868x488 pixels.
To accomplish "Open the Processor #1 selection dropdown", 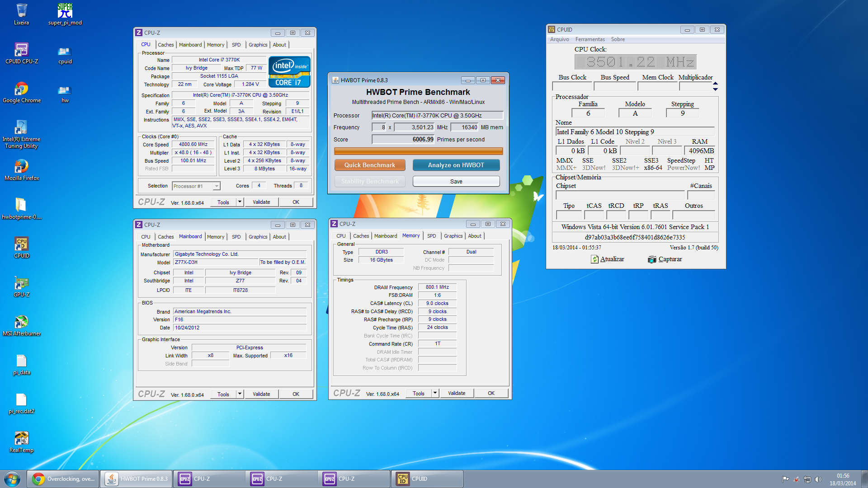I will point(196,186).
